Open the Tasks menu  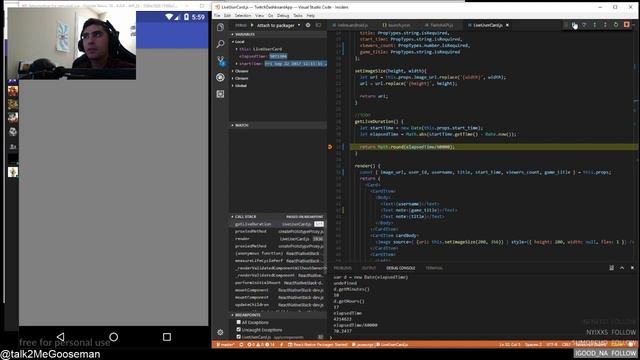[298, 16]
